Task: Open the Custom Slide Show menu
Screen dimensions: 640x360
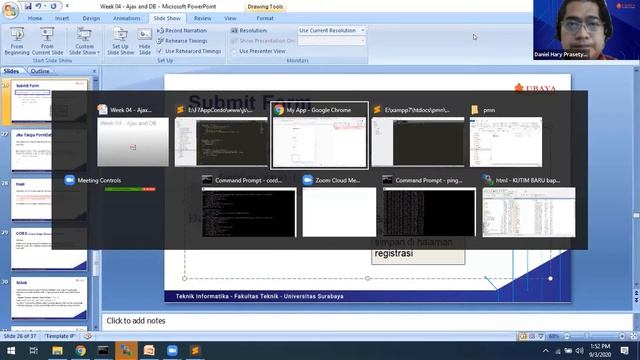Action: pyautogui.click(x=84, y=41)
